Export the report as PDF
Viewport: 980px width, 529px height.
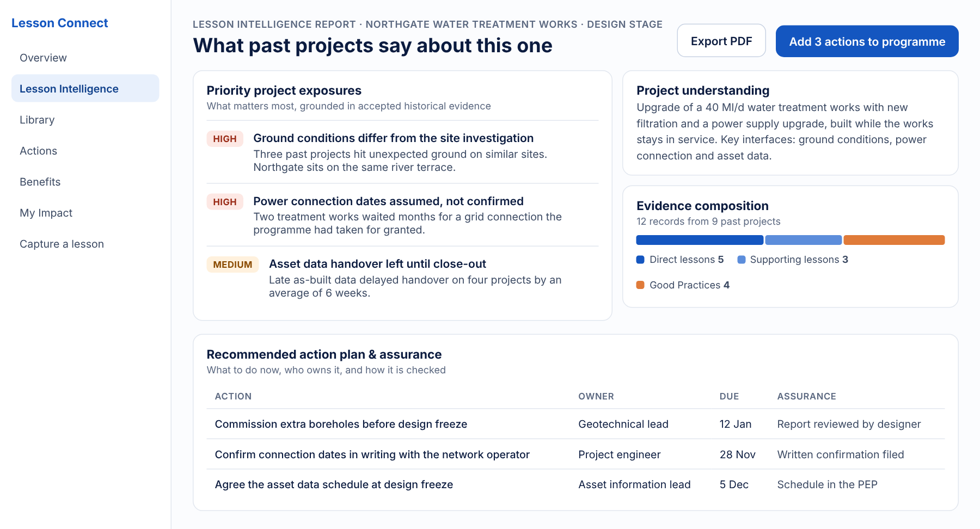[721, 41]
